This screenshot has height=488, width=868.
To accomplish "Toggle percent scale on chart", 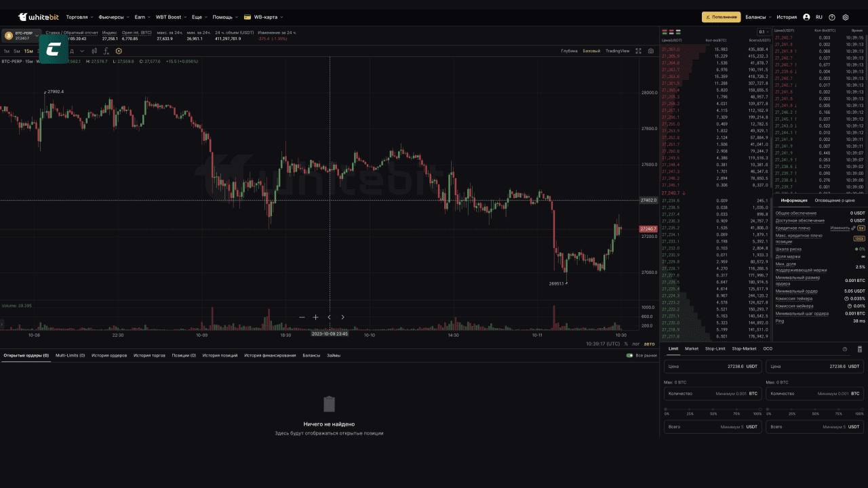I will pos(626,344).
